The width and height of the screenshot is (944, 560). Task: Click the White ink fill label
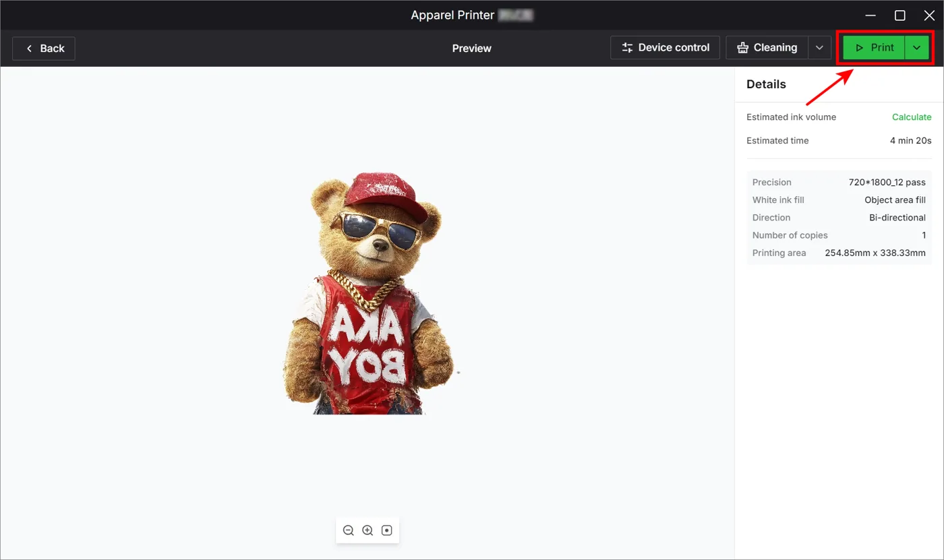[778, 200]
